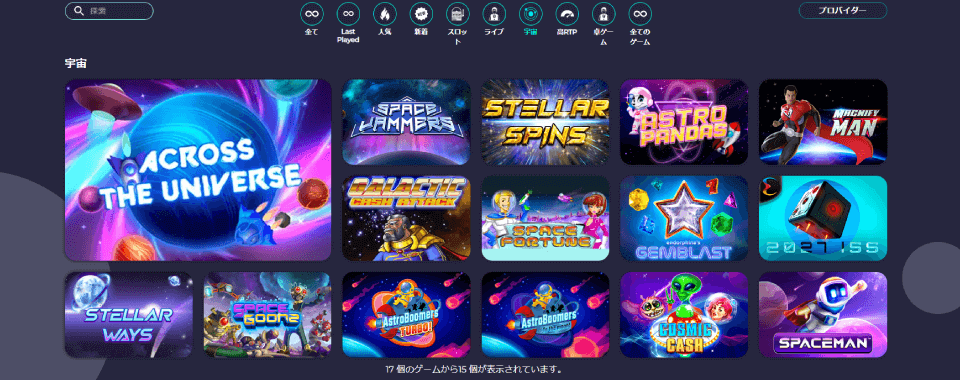This screenshot has width=960, height=380.
Task: Open the Space Jammers game tile
Action: (x=407, y=122)
